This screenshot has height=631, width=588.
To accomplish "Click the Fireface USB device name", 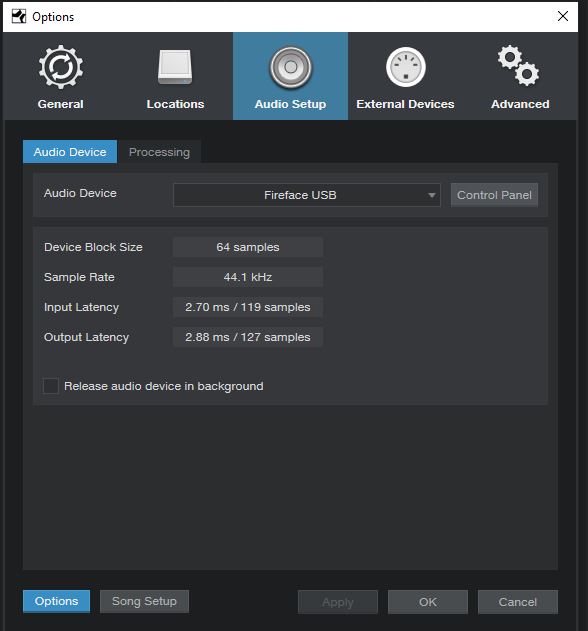I will [300, 195].
